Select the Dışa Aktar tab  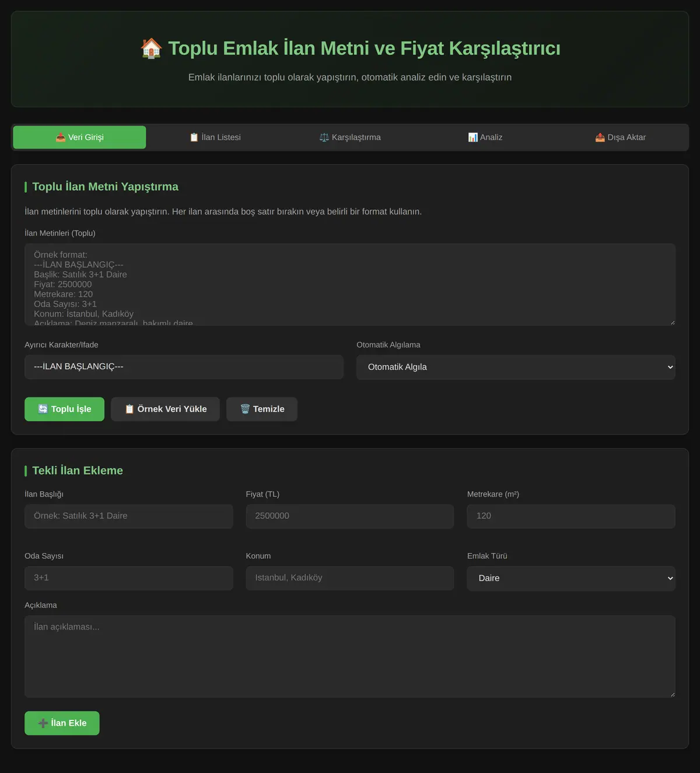tap(620, 137)
